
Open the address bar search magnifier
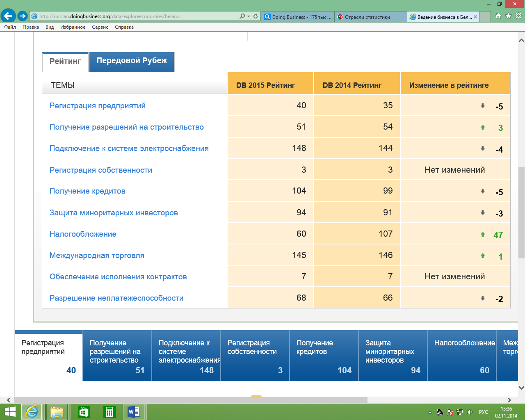point(242,16)
